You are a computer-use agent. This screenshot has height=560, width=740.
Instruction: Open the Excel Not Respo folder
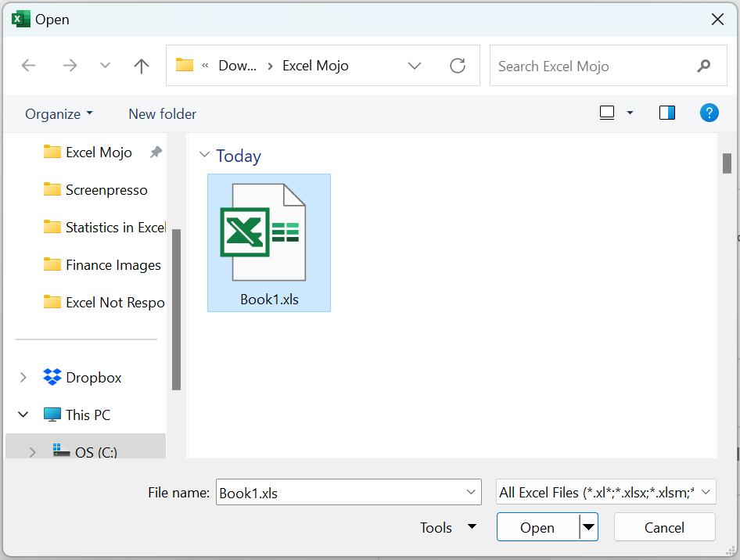pos(104,303)
